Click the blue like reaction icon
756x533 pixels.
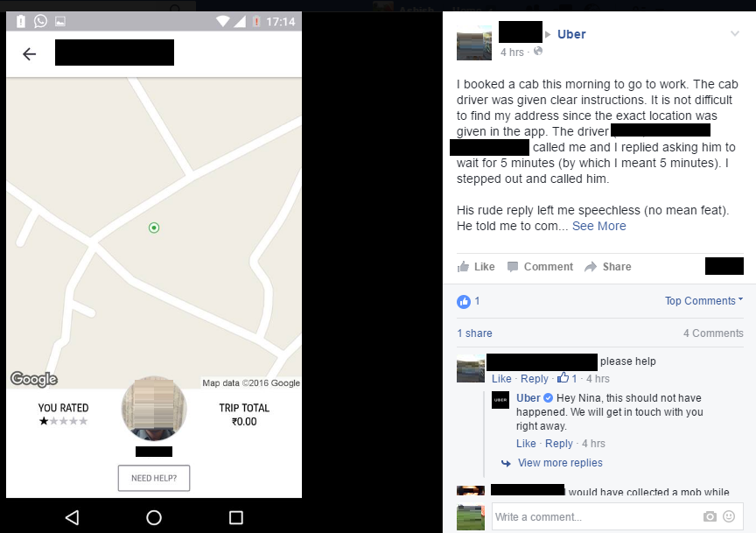tap(464, 302)
